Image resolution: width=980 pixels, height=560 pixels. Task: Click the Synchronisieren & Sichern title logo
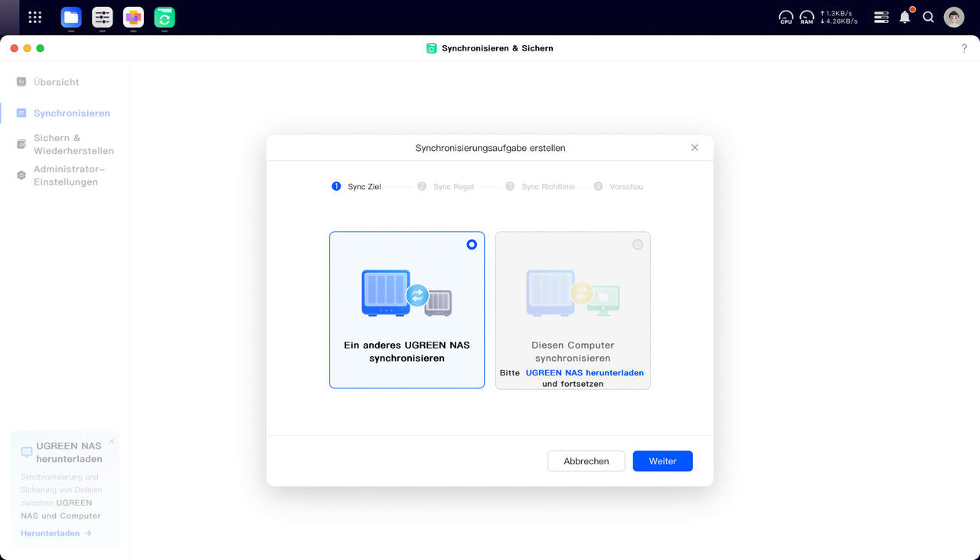432,48
